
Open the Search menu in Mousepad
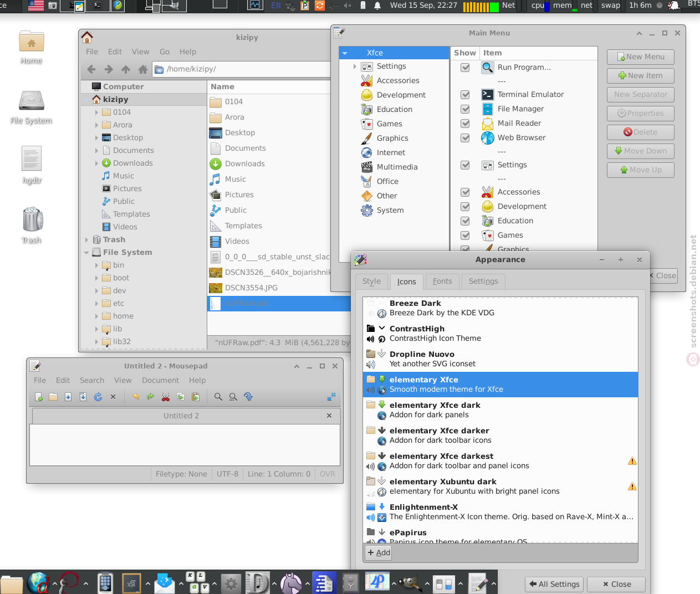click(92, 381)
